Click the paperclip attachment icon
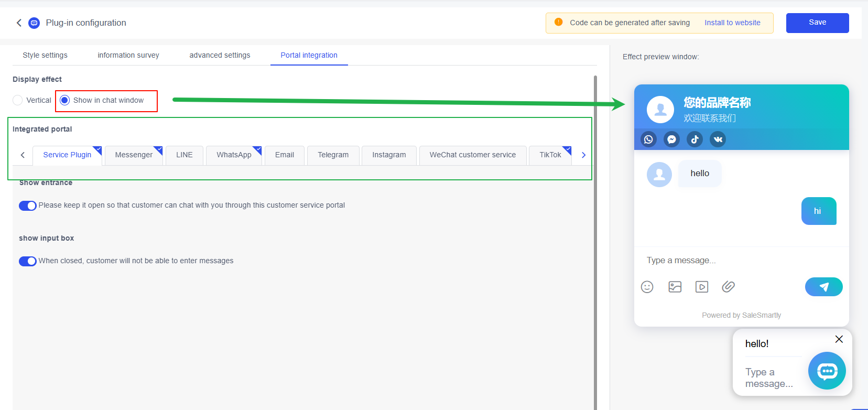The width and height of the screenshot is (868, 410). 729,287
